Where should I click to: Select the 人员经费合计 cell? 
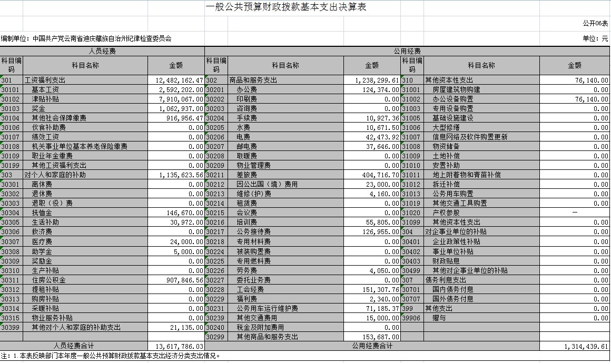[x=74, y=346]
